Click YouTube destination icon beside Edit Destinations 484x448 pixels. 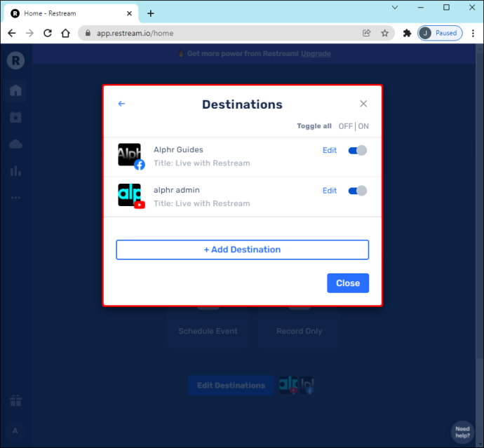click(288, 385)
